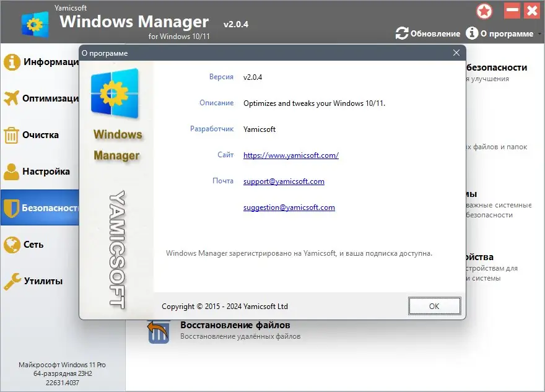The image size is (545, 392).
Task: Click the description text about Windows 10/11
Action: [314, 103]
